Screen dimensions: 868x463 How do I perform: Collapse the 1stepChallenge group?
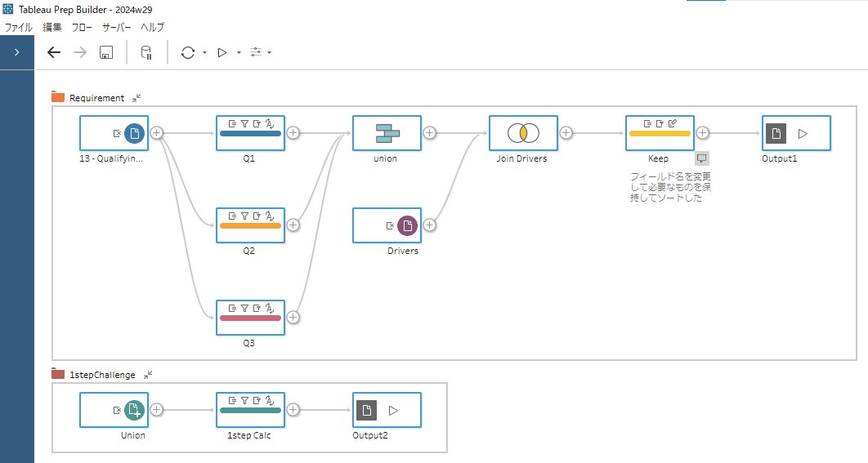(148, 375)
